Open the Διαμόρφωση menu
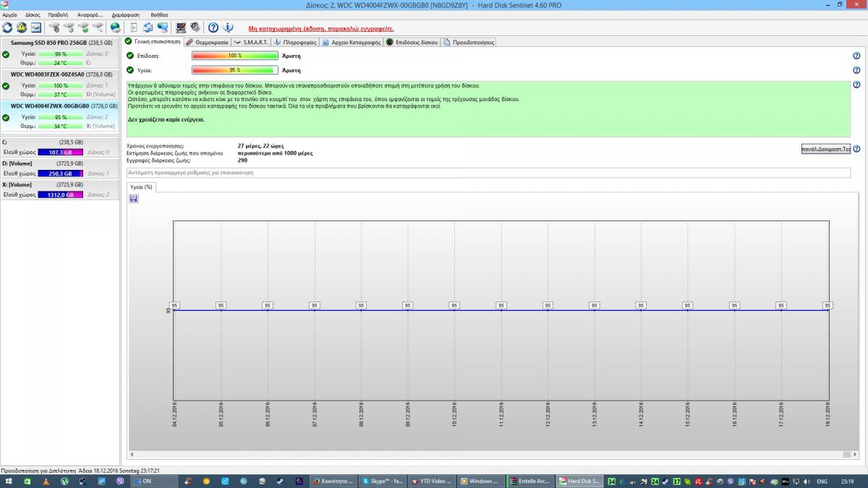The image size is (868, 488). 126,14
